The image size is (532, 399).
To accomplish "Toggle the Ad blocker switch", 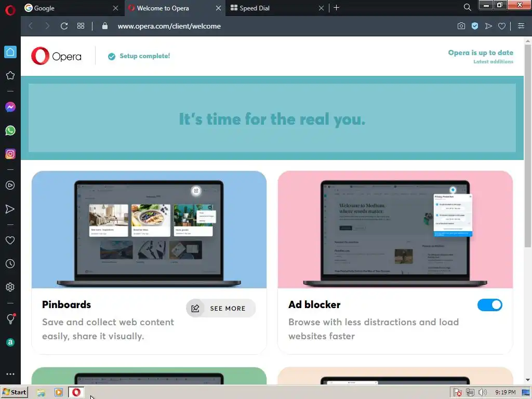I will coord(489,304).
